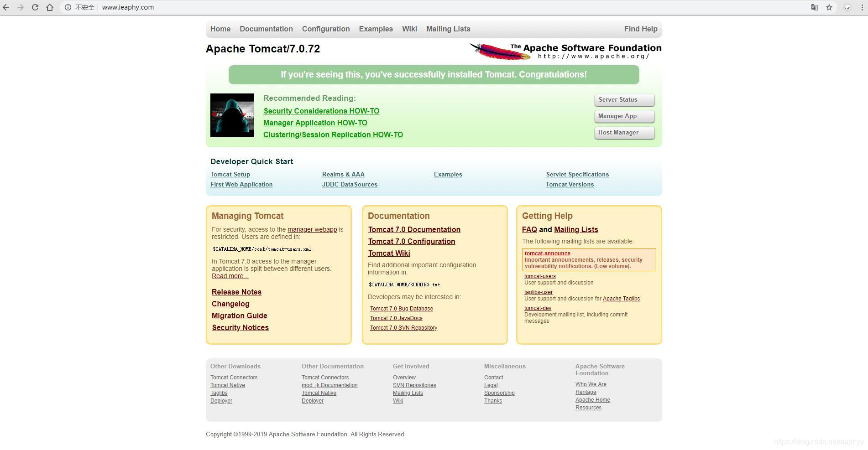868x450 pixels.
Task: Open the First Web Application link
Action: point(241,184)
